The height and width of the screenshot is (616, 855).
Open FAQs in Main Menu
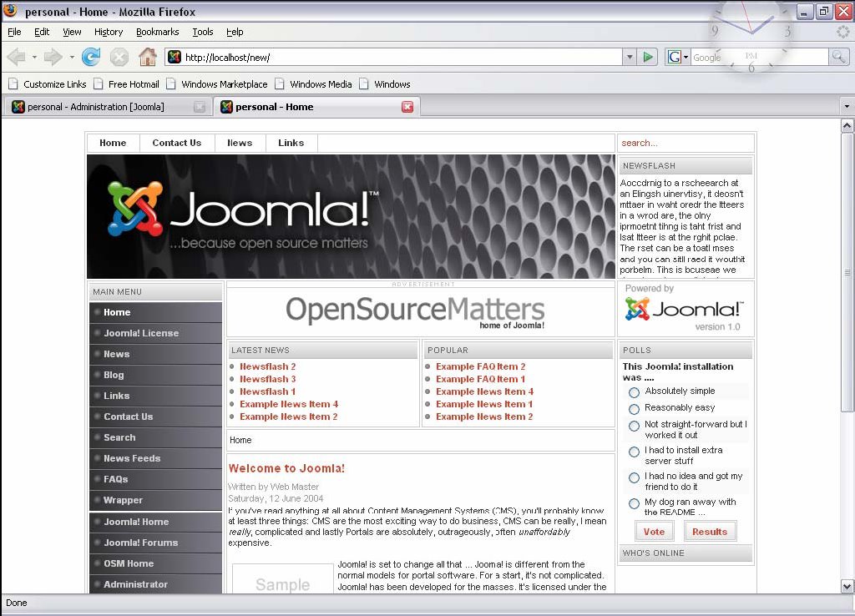click(x=155, y=479)
